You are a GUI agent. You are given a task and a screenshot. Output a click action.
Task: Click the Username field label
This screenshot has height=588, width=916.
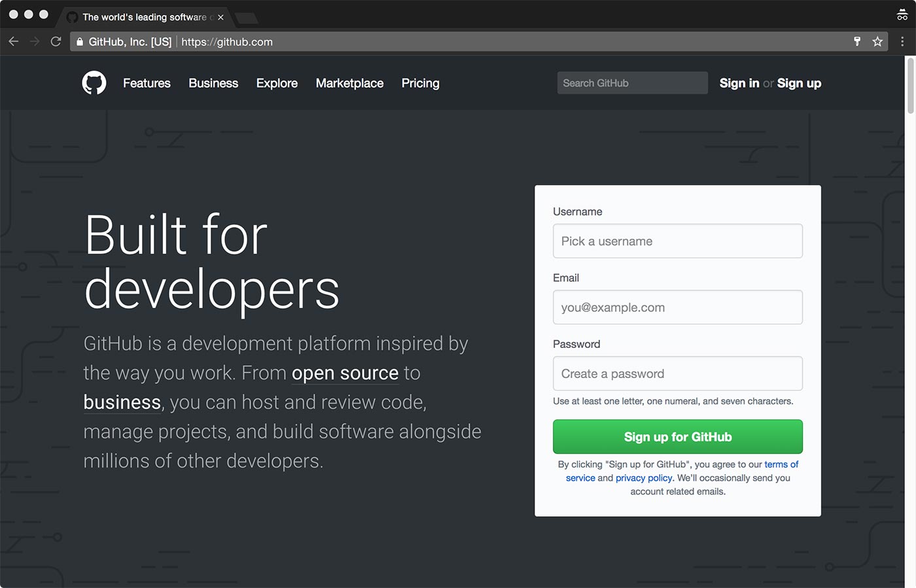point(578,212)
